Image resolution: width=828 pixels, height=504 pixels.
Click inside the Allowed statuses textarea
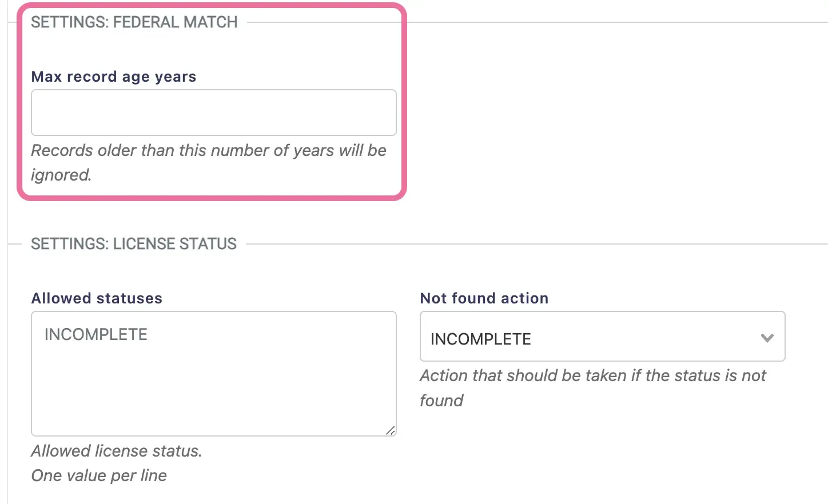(x=213, y=371)
